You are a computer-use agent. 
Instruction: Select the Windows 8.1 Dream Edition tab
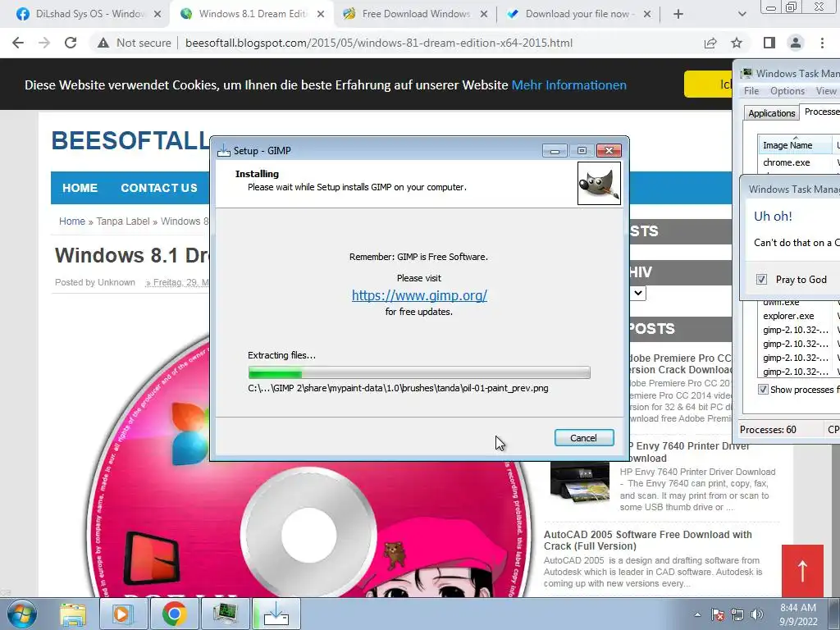252,14
